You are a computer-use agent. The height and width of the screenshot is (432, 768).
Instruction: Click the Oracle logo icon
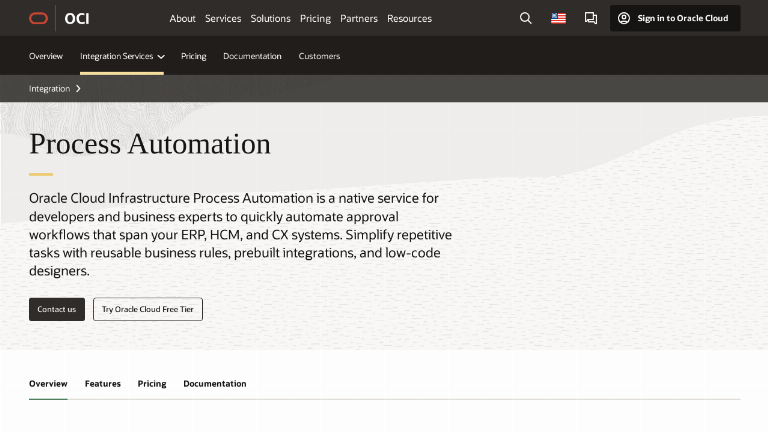[38, 19]
